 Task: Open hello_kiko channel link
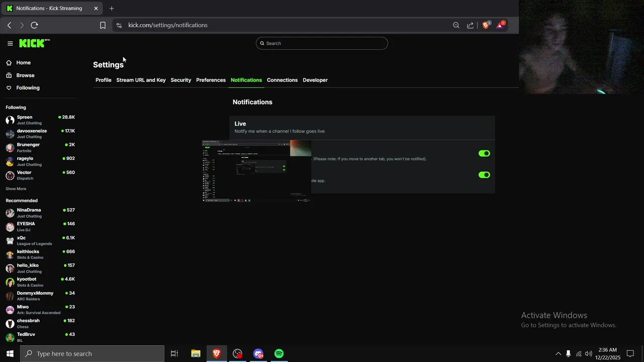(40, 268)
